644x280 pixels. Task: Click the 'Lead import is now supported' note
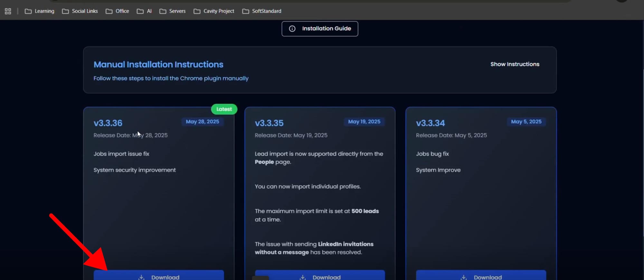coord(319,158)
